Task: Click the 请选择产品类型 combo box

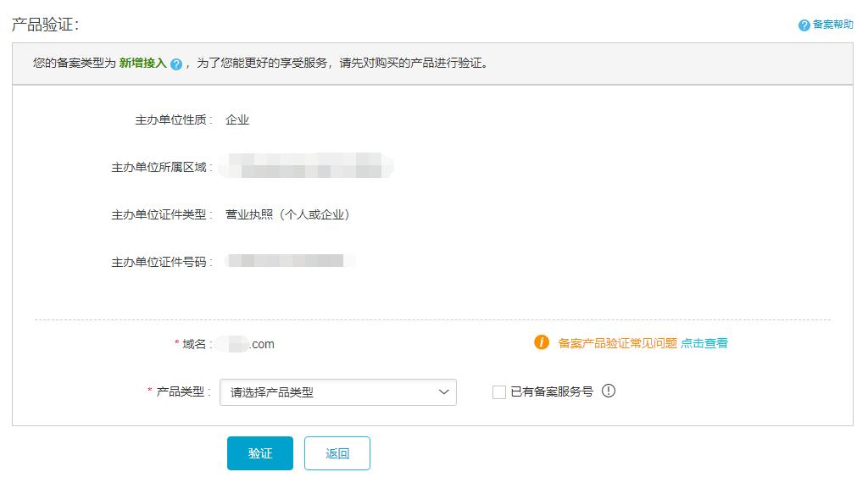Action: click(338, 392)
